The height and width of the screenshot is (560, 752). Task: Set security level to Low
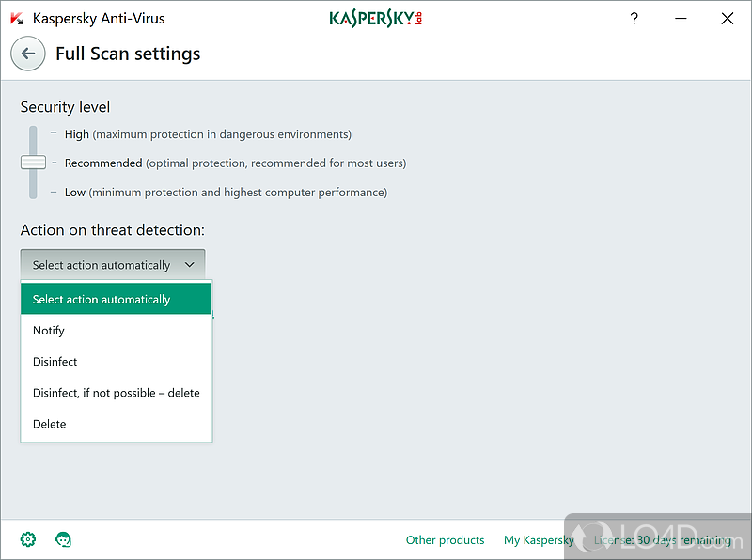(226, 193)
